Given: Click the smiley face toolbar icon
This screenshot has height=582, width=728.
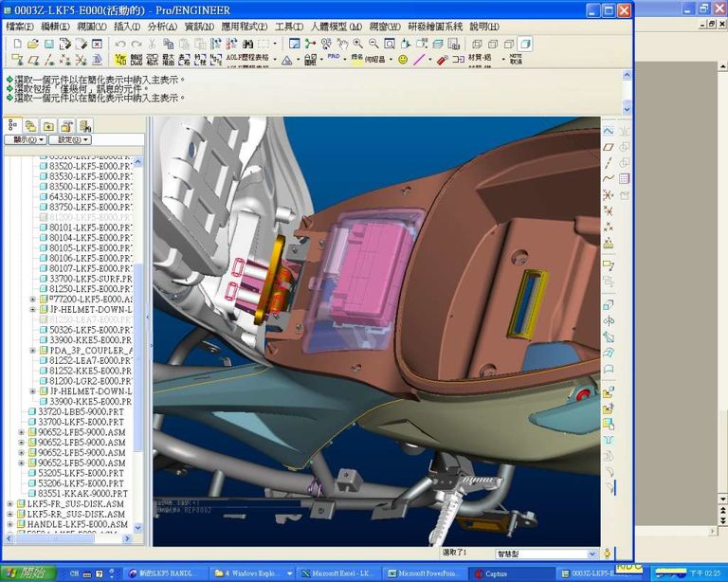Looking at the screenshot, I should 403,59.
